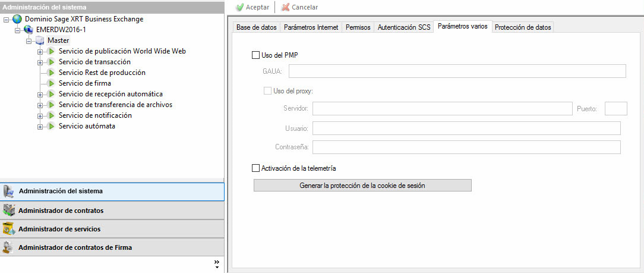Image resolution: width=644 pixels, height=273 pixels.
Task: Enable the Uso del PMP checkbox
Action: click(256, 55)
